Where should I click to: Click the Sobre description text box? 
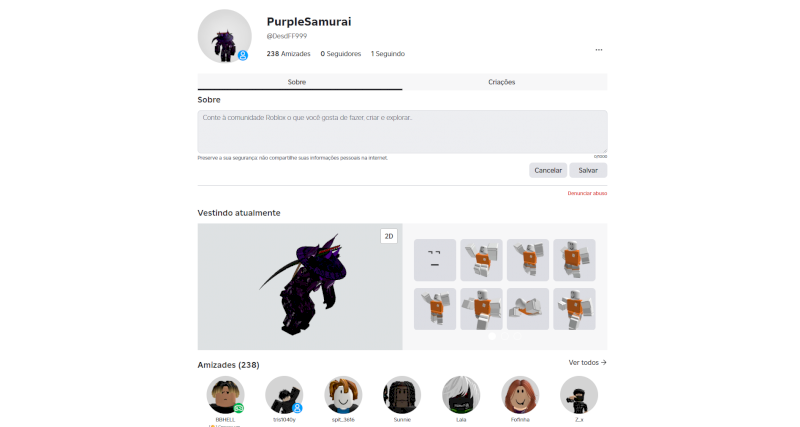403,132
